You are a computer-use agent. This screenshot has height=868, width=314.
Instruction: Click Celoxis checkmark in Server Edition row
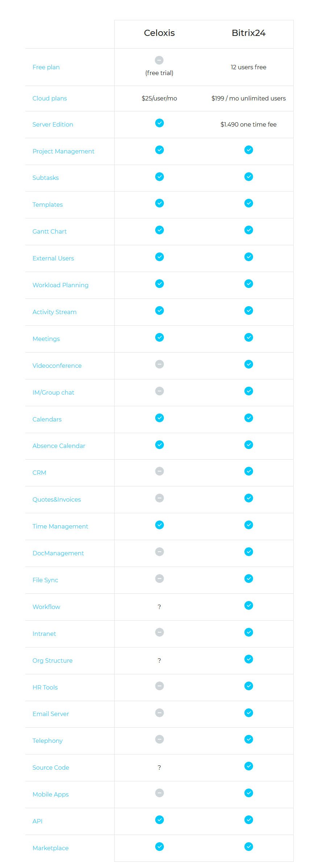[159, 123]
